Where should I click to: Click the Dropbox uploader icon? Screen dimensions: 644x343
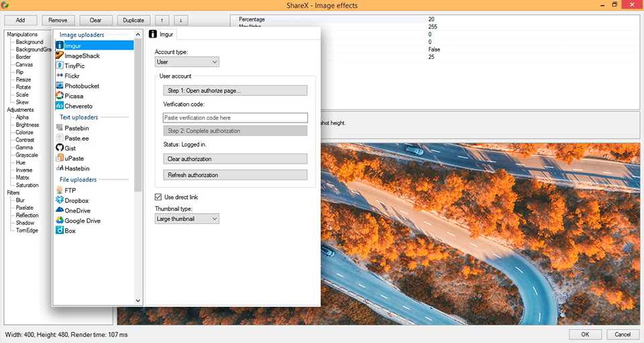[x=60, y=200]
